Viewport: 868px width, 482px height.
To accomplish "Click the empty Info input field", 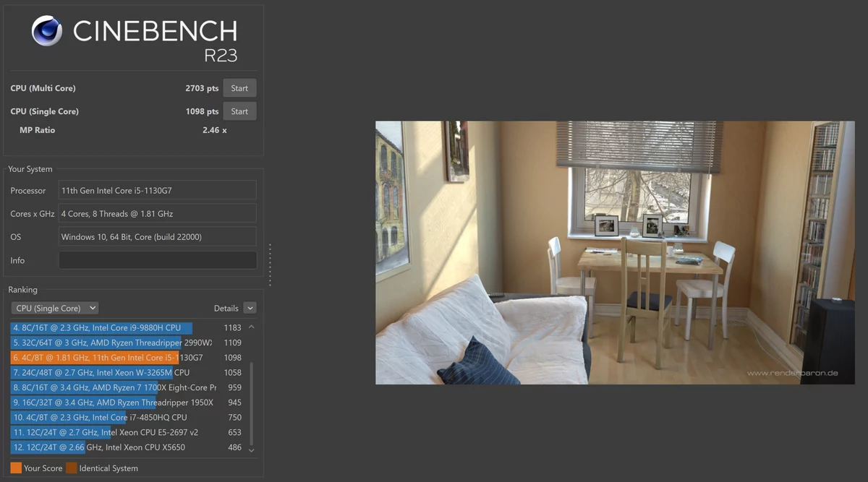I will (158, 260).
